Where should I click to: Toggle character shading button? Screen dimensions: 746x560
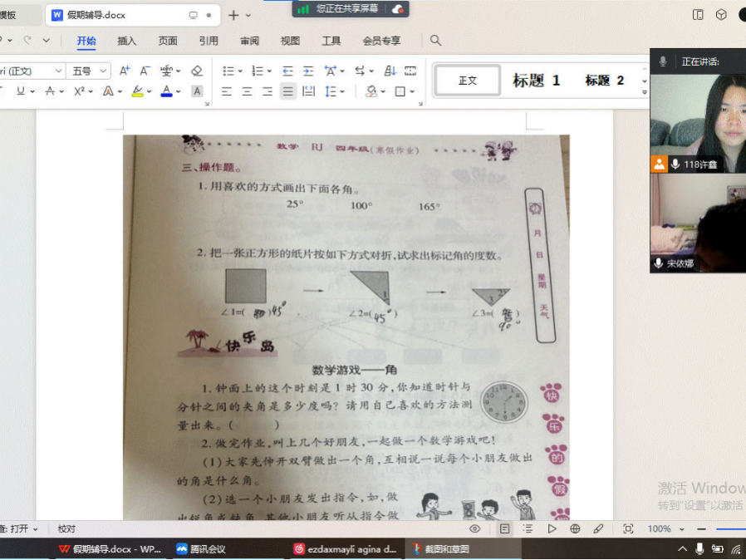tap(197, 91)
